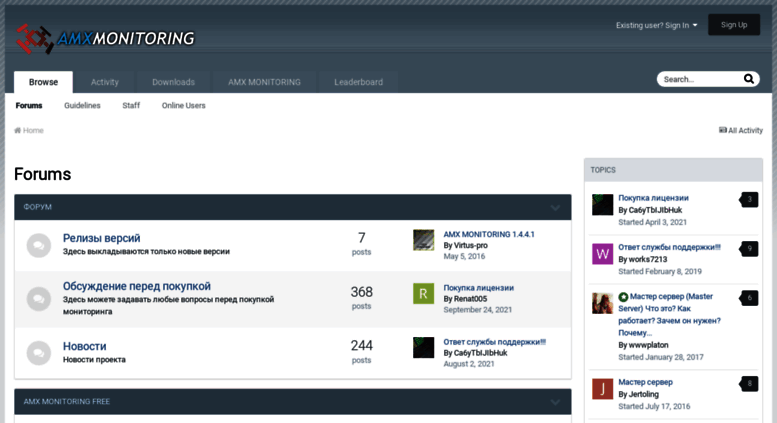Click reply count badge 9 on Ответ службы поддержки
The width and height of the screenshot is (777, 423).
coord(749,249)
